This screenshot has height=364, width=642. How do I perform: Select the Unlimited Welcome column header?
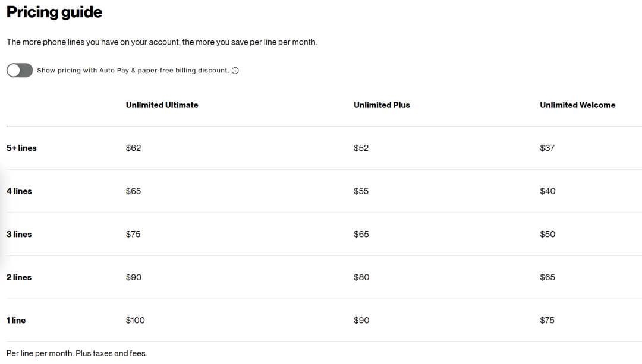(x=577, y=105)
